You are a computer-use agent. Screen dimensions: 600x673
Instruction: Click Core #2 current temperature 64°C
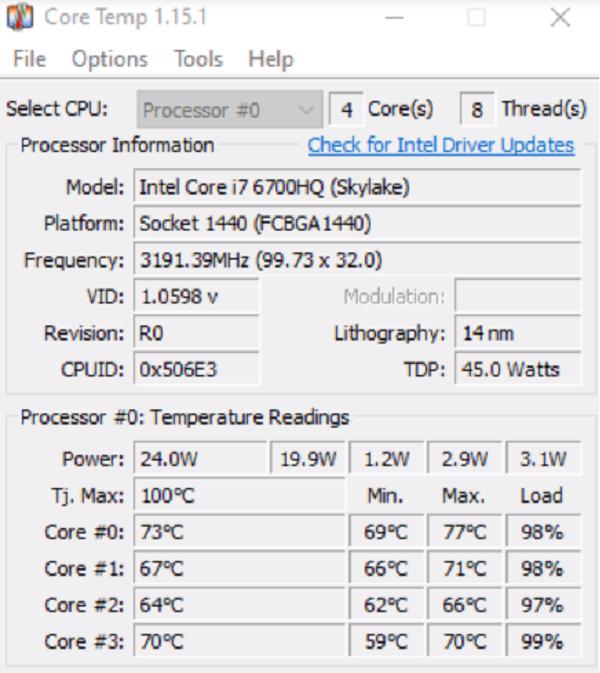239,605
